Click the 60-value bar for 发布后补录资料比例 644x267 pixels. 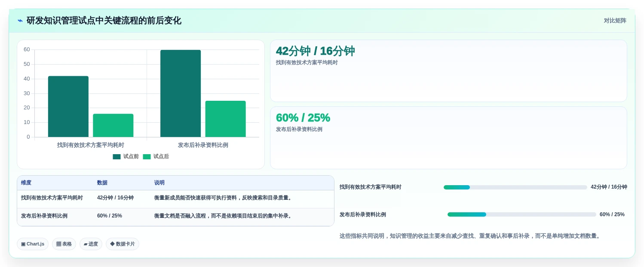181,93
